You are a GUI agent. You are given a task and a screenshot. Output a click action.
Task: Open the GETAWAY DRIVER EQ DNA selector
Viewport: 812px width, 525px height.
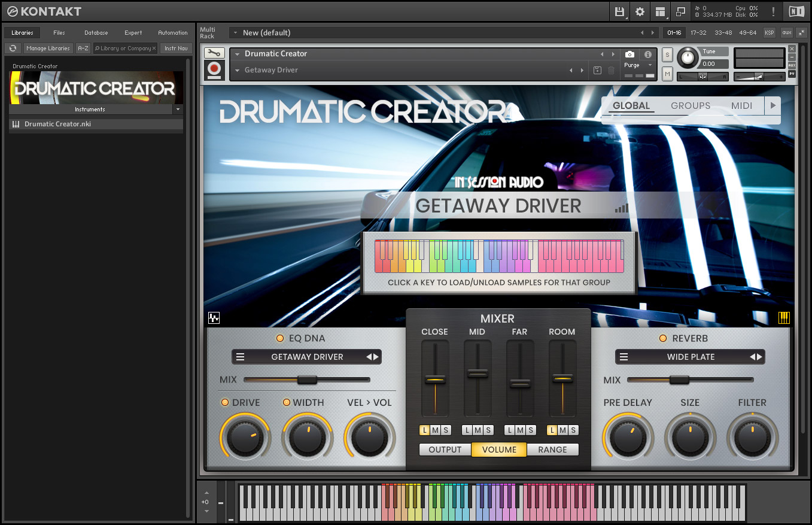pos(307,357)
